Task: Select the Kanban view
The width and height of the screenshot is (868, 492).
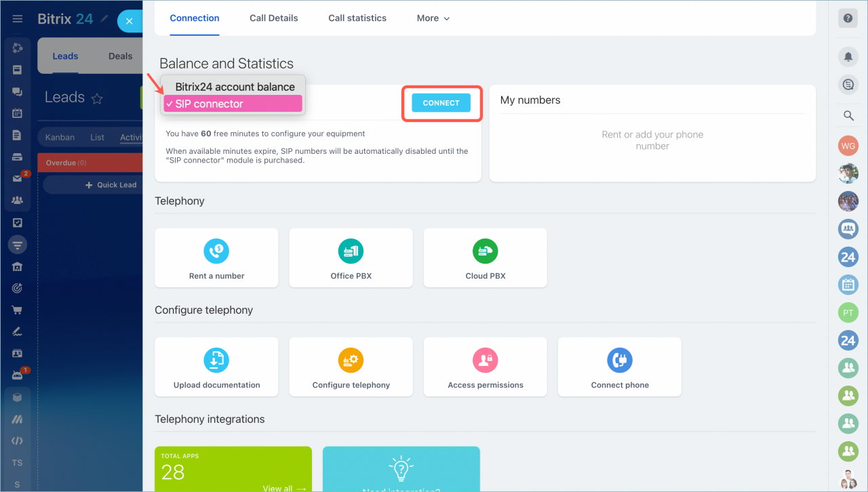Action: [60, 137]
